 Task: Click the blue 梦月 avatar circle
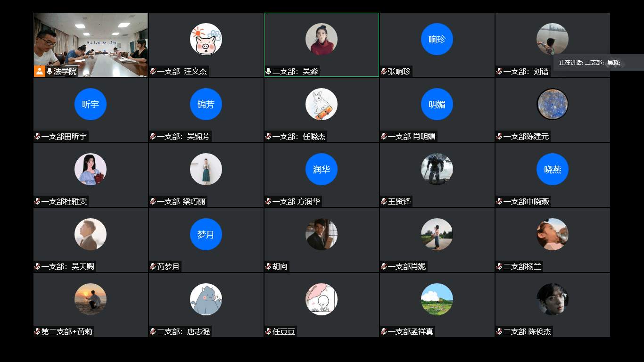(x=206, y=234)
